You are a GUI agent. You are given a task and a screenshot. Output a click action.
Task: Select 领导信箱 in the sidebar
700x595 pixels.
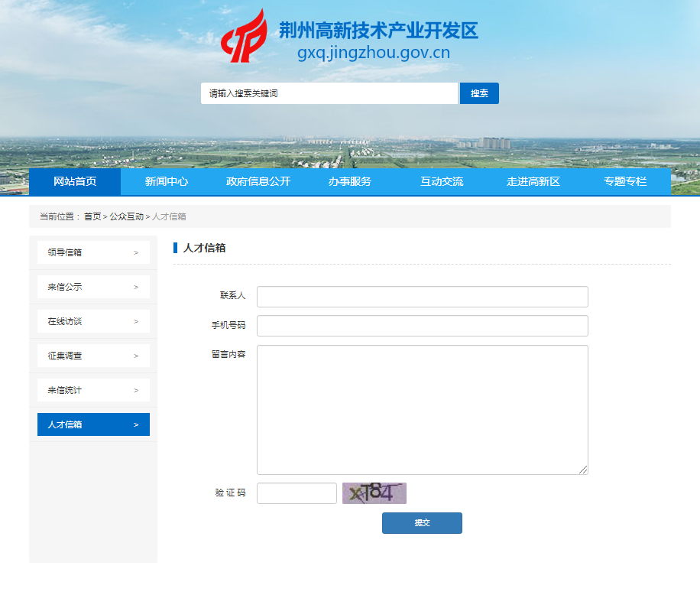pos(93,252)
